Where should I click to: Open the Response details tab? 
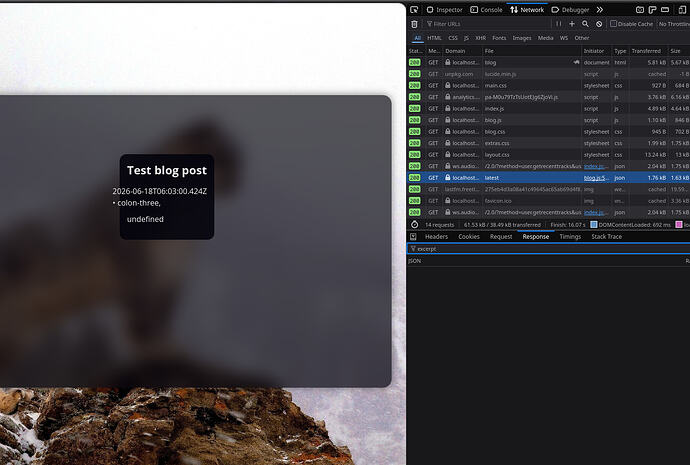click(x=536, y=237)
